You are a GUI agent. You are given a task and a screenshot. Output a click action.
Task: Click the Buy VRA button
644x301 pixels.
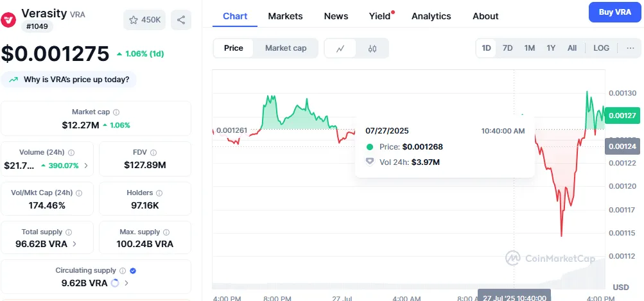coord(614,12)
